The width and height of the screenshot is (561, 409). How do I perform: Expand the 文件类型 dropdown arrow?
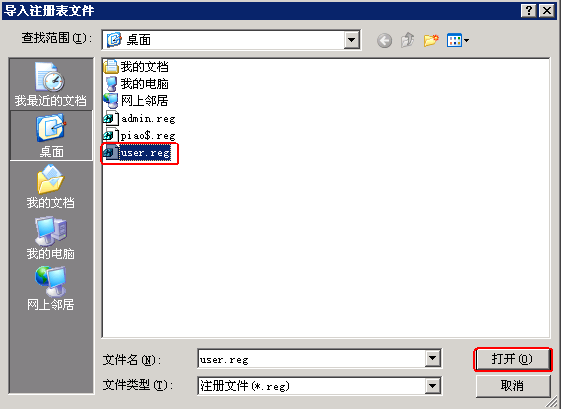click(x=432, y=386)
